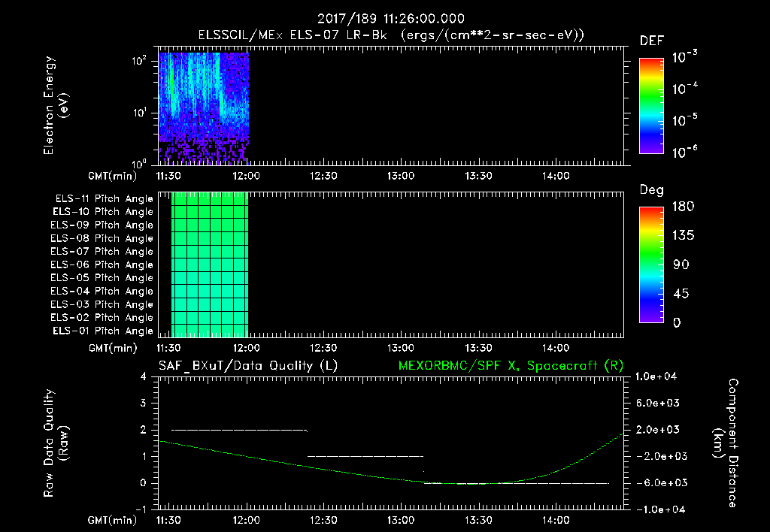Click the ELS-10 Pitch Angle row label
The width and height of the screenshot is (770, 532).
pos(103,212)
